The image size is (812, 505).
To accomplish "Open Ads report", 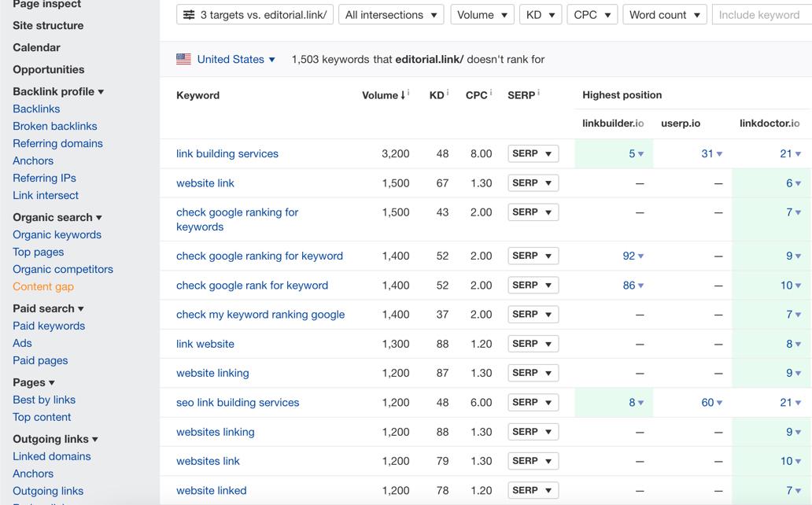I will [22, 344].
